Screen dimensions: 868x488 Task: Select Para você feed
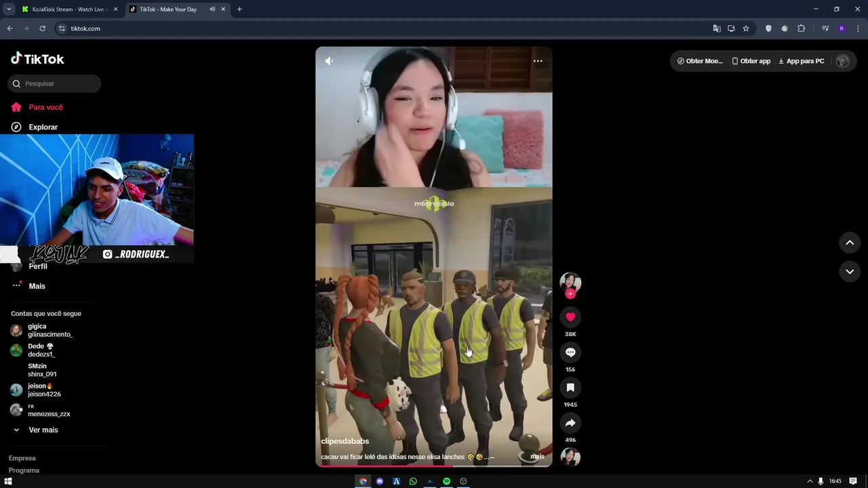click(45, 107)
